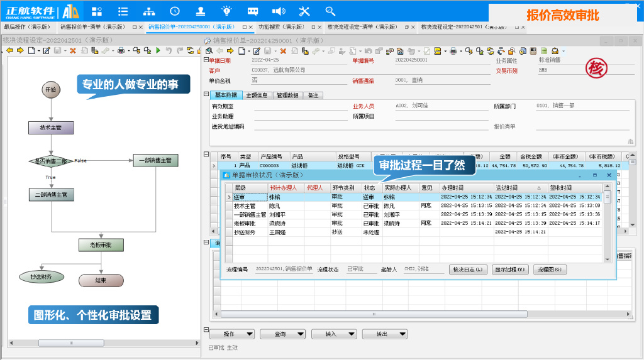The width and height of the screenshot is (644, 360).
Task: Click new document icon in 销售报价单 toolbar
Action: [x=242, y=51]
